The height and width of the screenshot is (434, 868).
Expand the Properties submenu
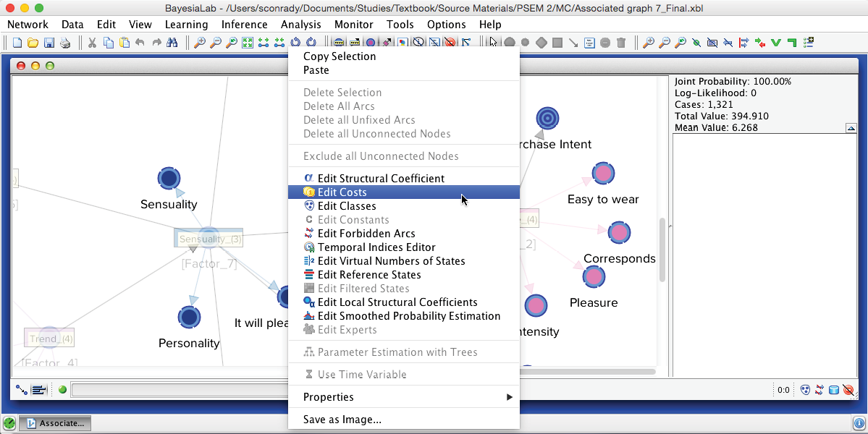[403, 397]
